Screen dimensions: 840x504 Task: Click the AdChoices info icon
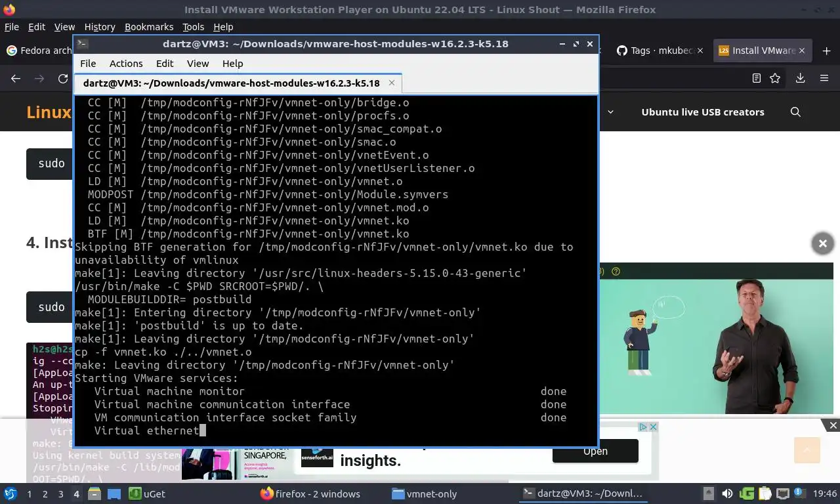(644, 427)
